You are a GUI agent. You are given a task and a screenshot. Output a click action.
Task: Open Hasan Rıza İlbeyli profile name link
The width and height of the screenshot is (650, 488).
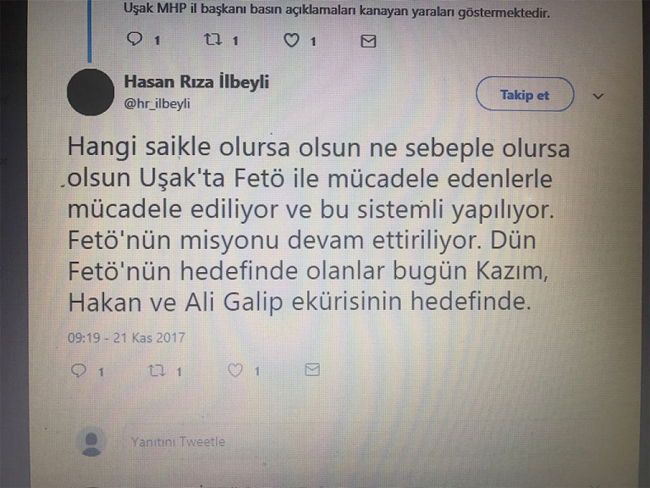(196, 82)
